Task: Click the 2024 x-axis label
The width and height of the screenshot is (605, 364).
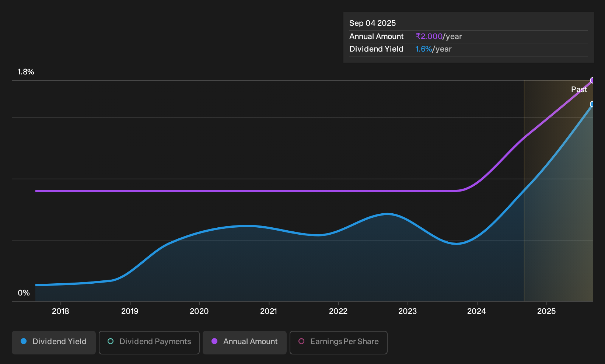Action: click(x=477, y=311)
